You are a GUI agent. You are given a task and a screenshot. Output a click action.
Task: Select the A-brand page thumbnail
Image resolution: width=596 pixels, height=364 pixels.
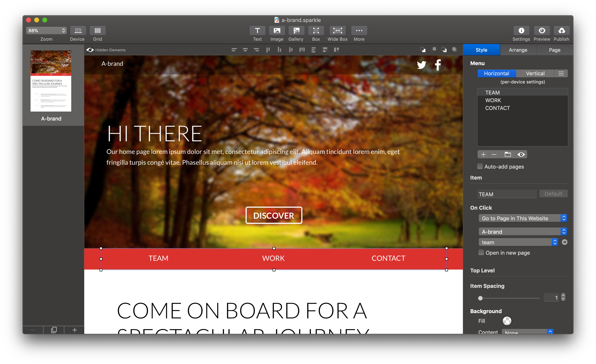coord(51,81)
